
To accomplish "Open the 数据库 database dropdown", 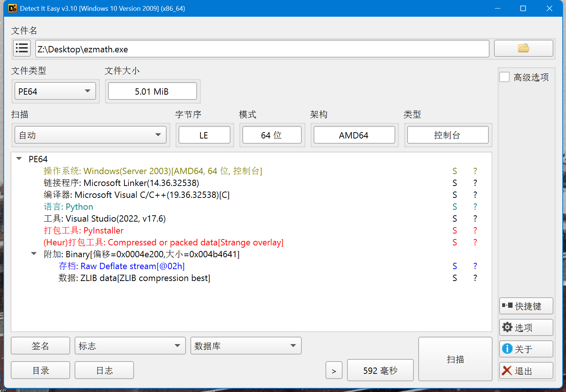I will (246, 346).
